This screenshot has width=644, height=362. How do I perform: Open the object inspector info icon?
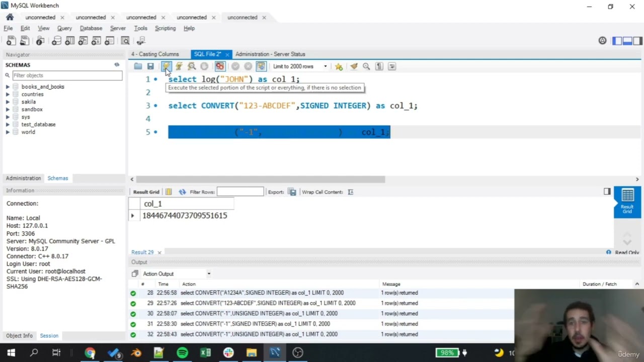click(40, 41)
